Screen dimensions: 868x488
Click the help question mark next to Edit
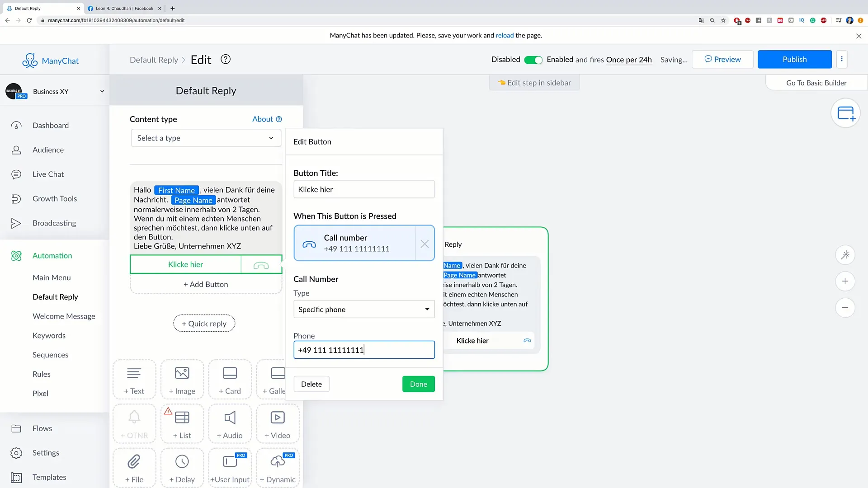coord(226,59)
